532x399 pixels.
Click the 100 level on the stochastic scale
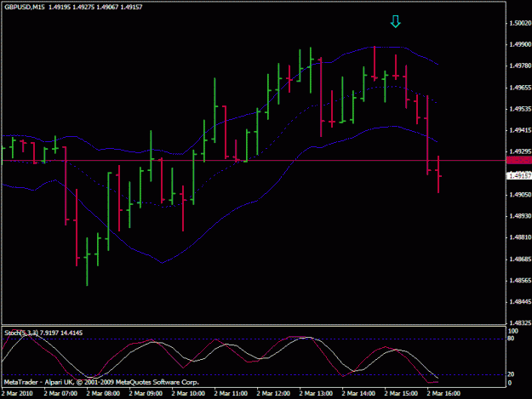[x=513, y=331]
